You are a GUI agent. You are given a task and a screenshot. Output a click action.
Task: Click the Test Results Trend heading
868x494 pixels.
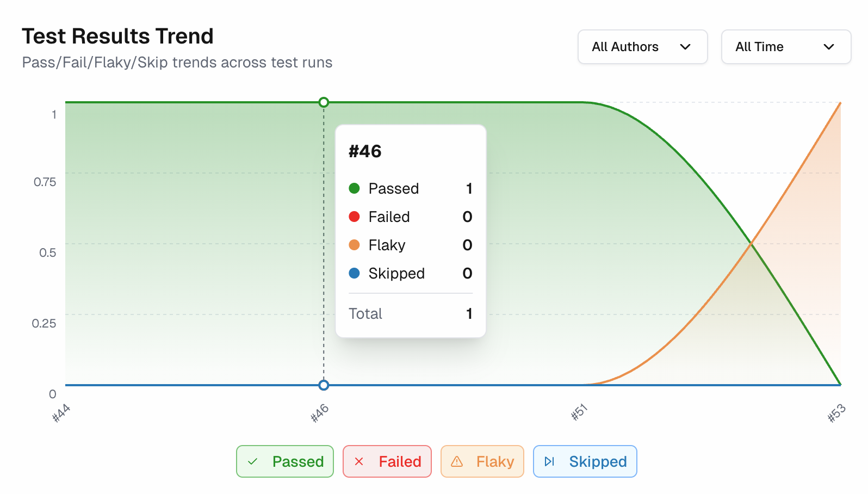(117, 36)
